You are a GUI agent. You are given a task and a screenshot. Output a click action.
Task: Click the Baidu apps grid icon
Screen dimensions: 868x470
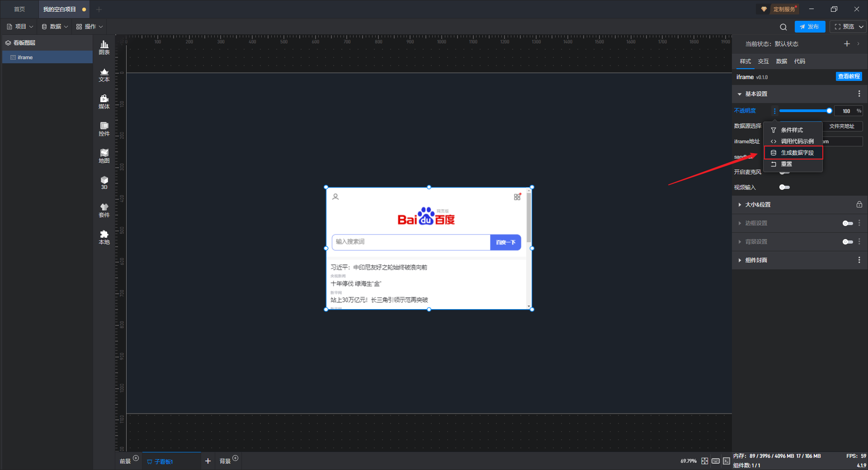517,197
